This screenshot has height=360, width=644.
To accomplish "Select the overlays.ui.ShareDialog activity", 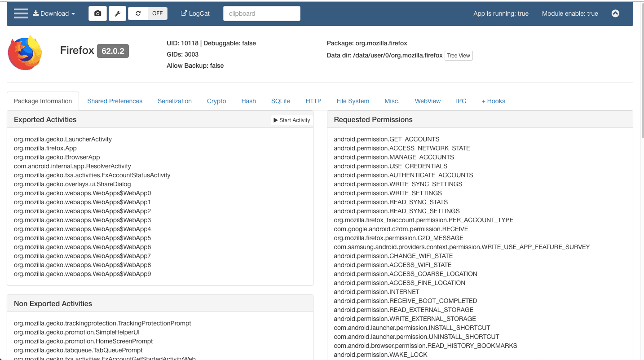I will 72,184.
